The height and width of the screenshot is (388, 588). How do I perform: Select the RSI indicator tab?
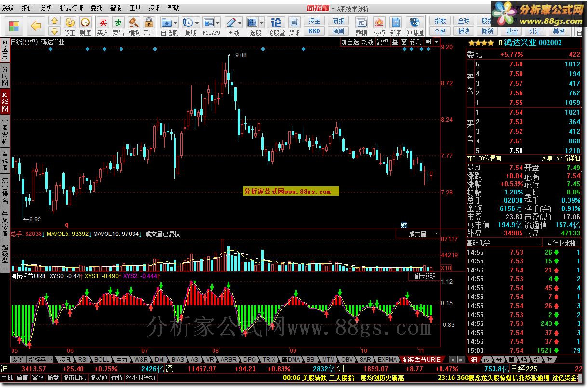point(83,360)
